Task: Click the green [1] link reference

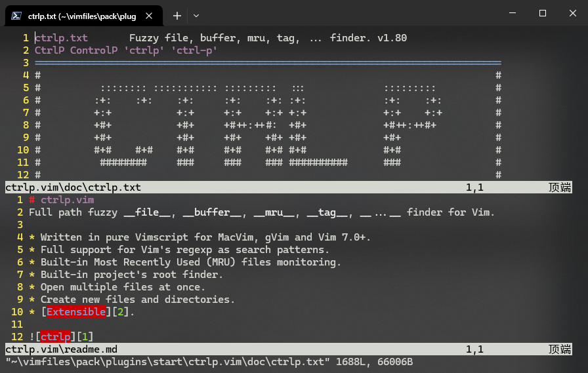Action: click(85, 337)
